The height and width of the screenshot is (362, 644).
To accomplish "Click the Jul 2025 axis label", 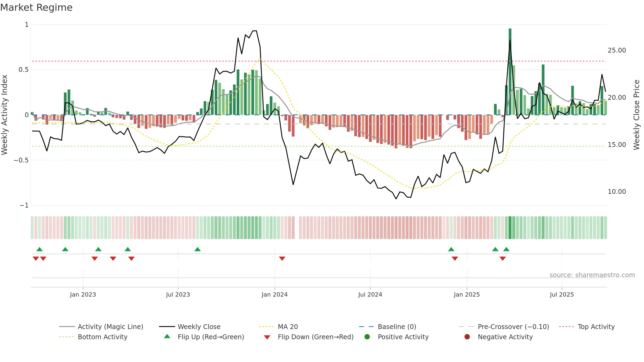I will (x=562, y=295).
